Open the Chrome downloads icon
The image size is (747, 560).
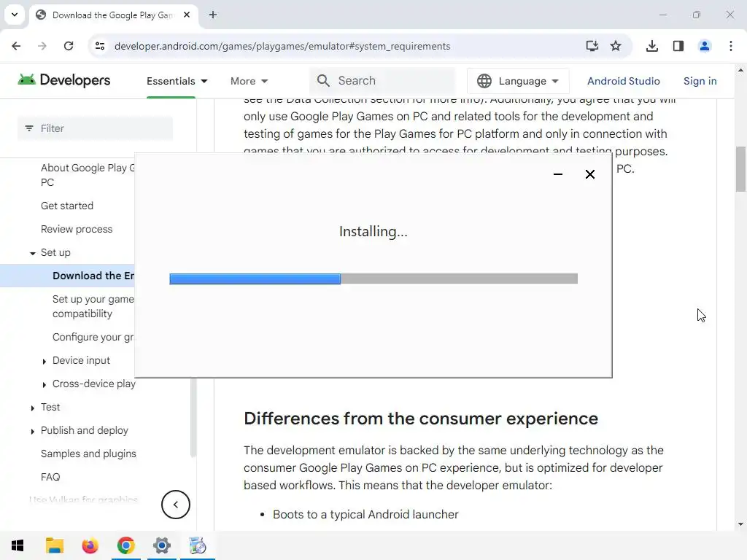point(651,46)
